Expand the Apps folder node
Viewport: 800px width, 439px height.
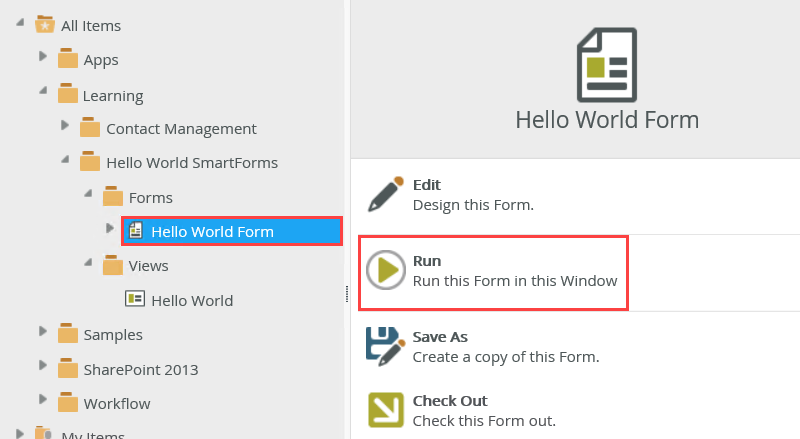click(43, 56)
